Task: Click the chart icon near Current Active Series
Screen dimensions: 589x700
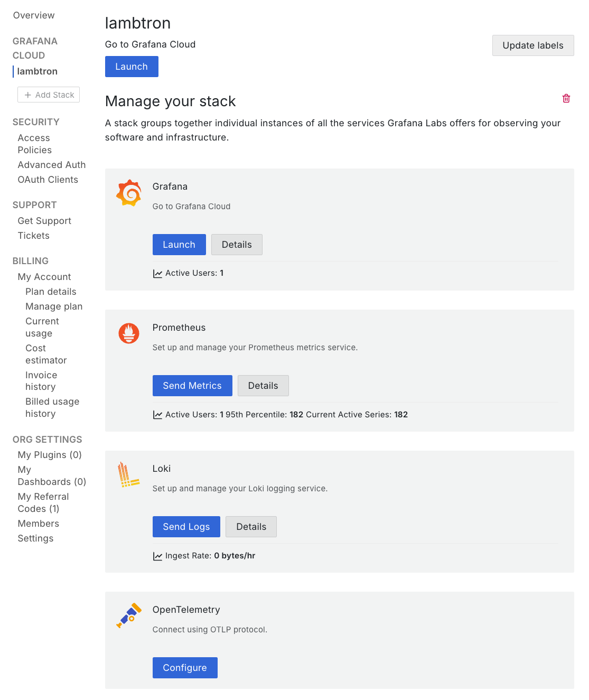Action: coord(157,415)
